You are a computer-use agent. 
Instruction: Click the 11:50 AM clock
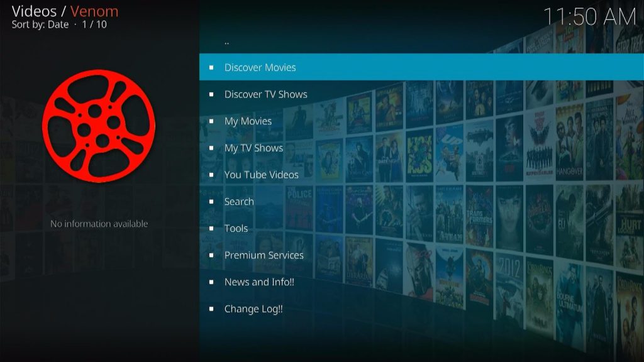tap(590, 17)
